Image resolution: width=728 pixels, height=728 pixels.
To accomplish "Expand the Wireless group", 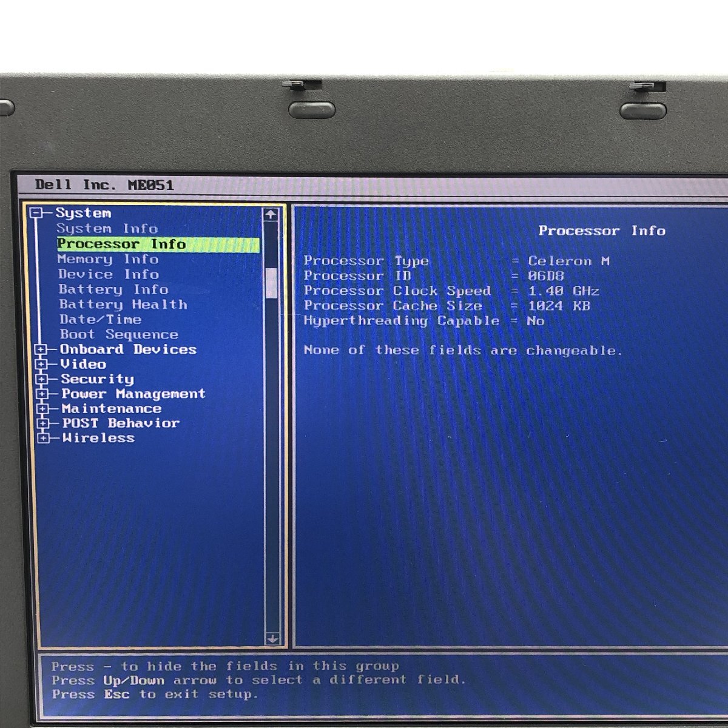I will (42, 438).
